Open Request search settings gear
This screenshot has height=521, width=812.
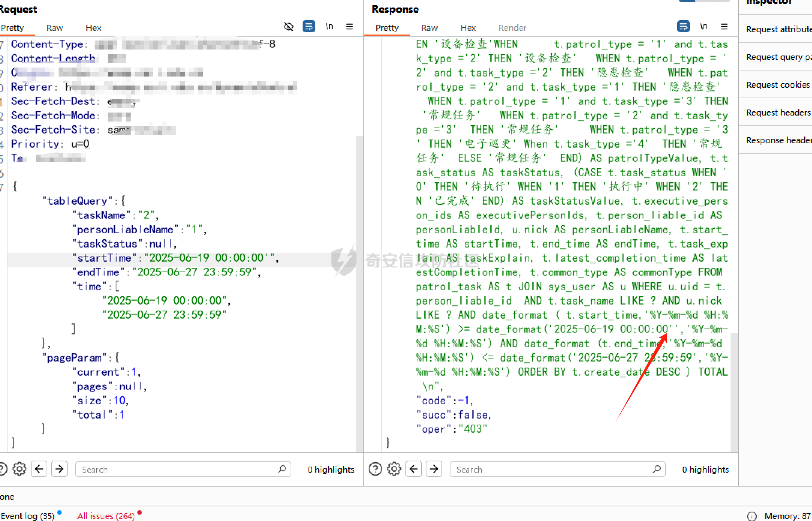(20, 469)
